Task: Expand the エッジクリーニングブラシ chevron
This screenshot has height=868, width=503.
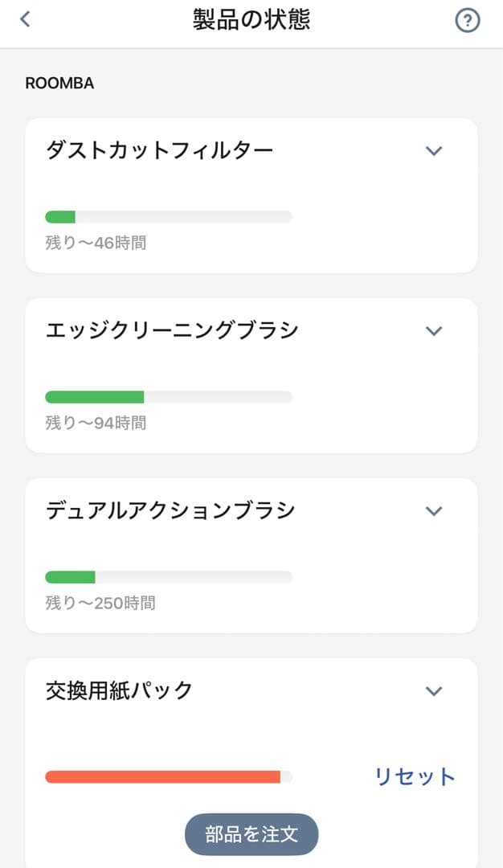Action: (x=434, y=330)
